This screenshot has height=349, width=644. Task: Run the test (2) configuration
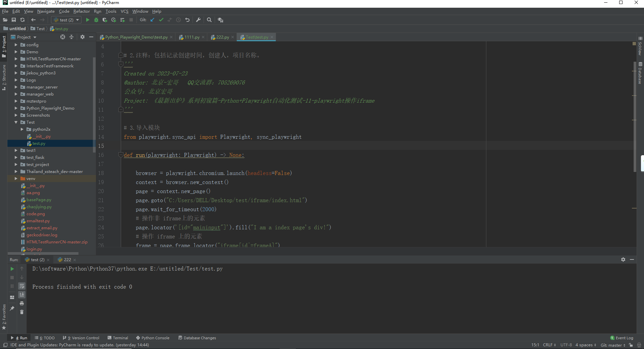(x=88, y=20)
